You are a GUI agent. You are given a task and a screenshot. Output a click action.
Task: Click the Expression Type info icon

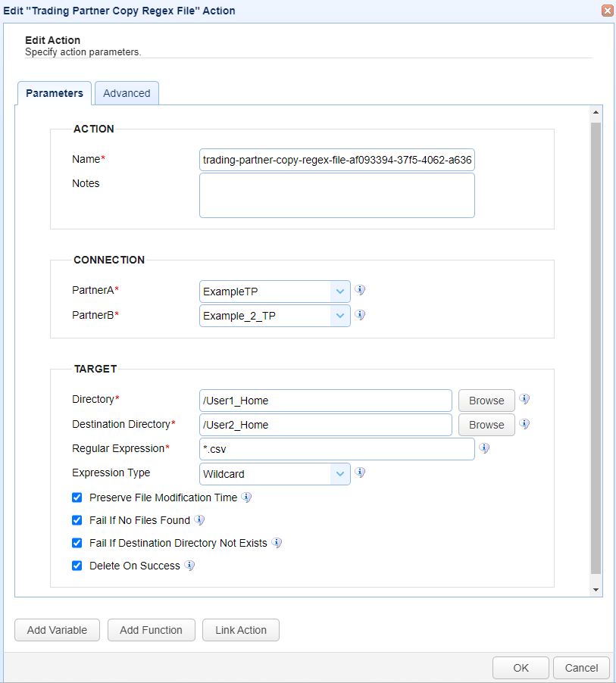(x=361, y=472)
